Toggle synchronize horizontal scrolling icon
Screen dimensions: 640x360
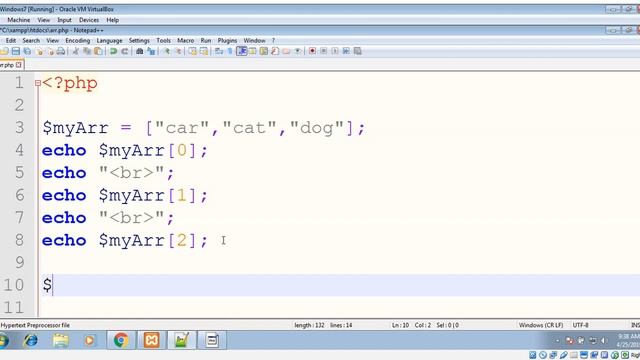click(x=204, y=51)
